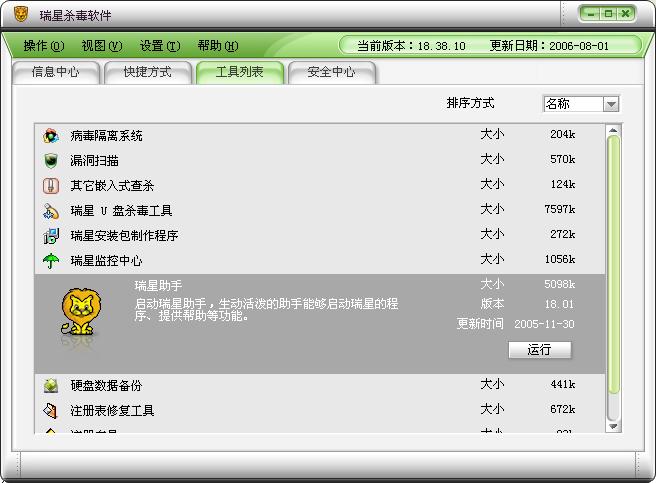
Task: Click the 当前版本 18.38.10 text
Action: point(411,46)
